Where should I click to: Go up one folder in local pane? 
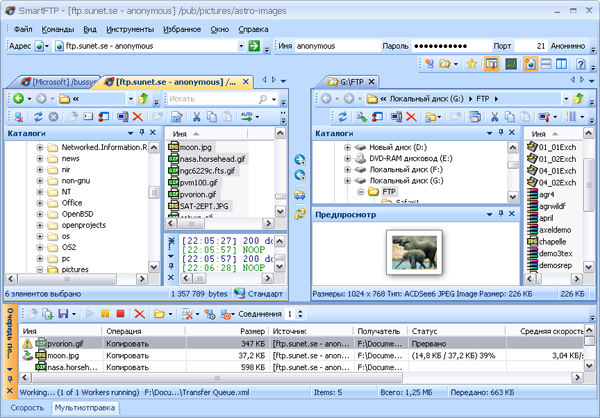[579, 99]
